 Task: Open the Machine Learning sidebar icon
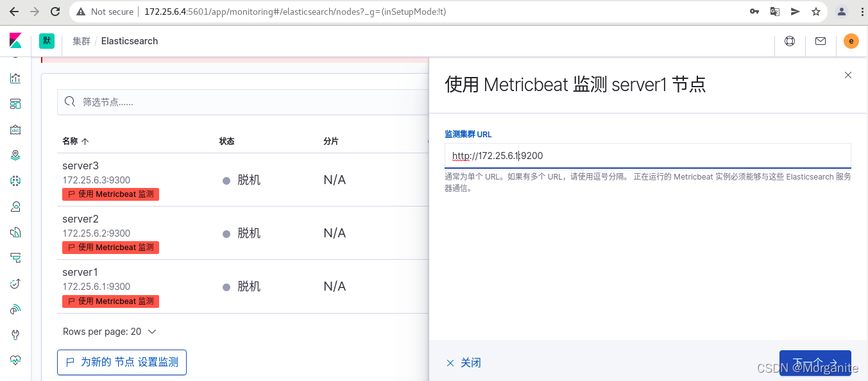click(x=15, y=181)
